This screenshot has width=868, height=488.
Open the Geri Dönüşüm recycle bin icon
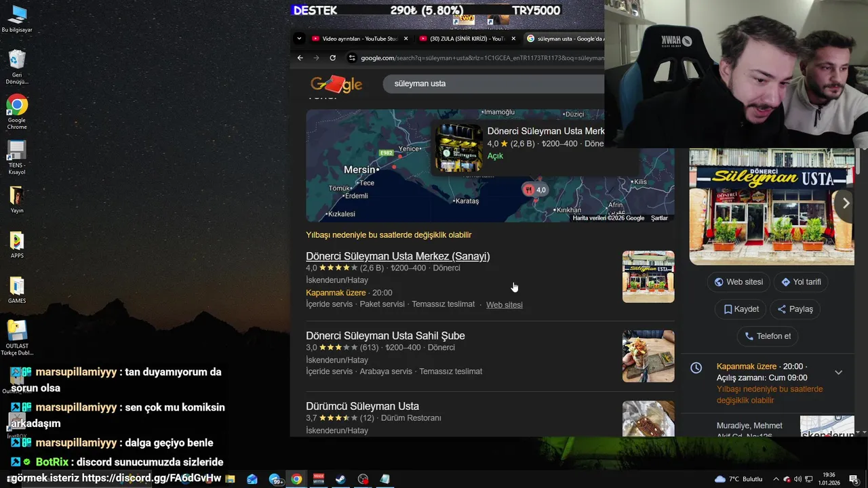[x=17, y=67]
